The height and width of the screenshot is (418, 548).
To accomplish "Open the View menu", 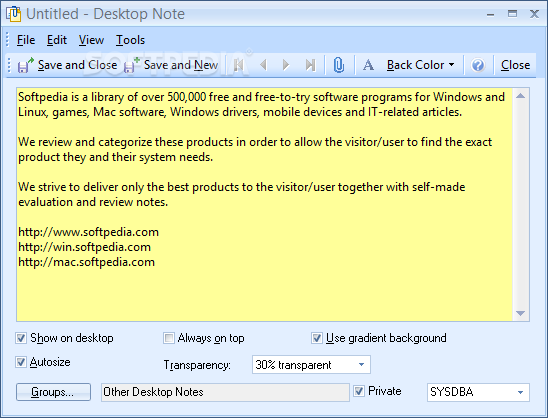I will [91, 40].
